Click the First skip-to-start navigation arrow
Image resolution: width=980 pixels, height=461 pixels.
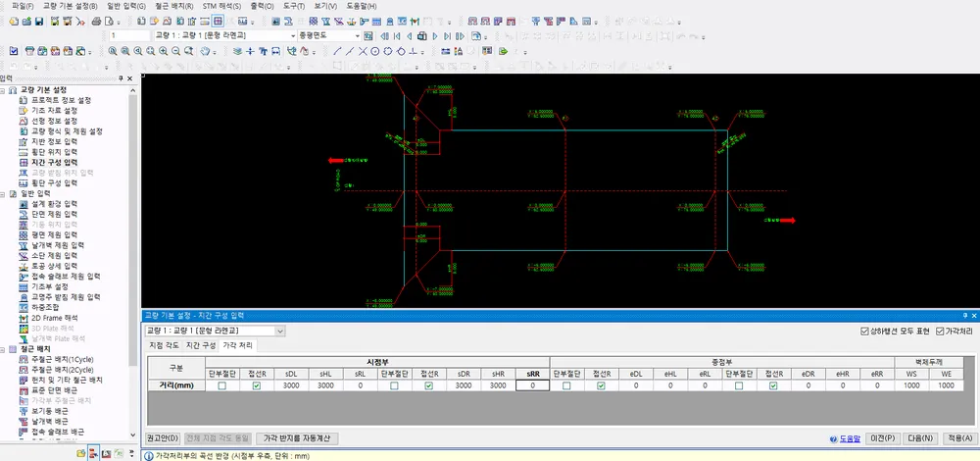click(x=397, y=35)
